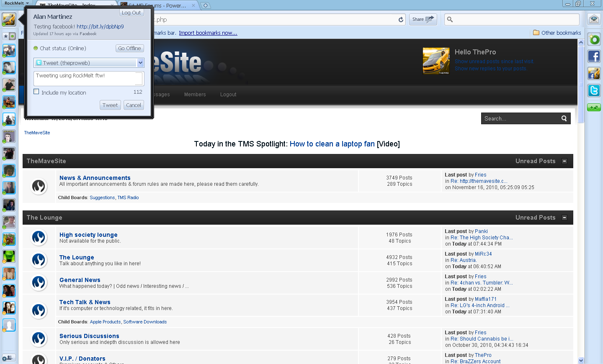Open the Facebook profile feed with car picture
This screenshot has height=364, width=603.
[x=594, y=73]
